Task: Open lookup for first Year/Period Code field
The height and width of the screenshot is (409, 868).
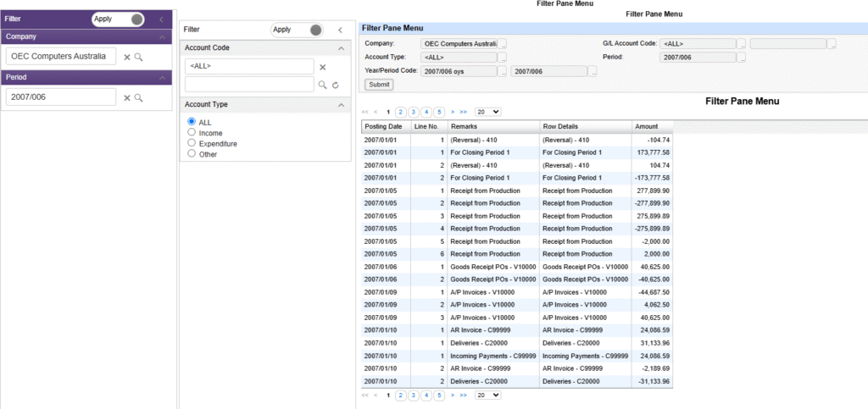Action: pyautogui.click(x=503, y=71)
